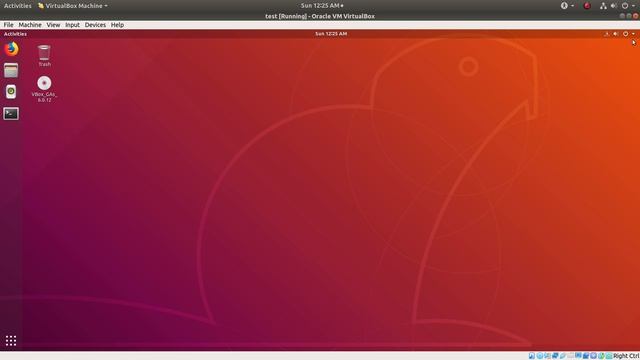The width and height of the screenshot is (640, 360).
Task: Click the guest network status icon
Action: tap(607, 34)
